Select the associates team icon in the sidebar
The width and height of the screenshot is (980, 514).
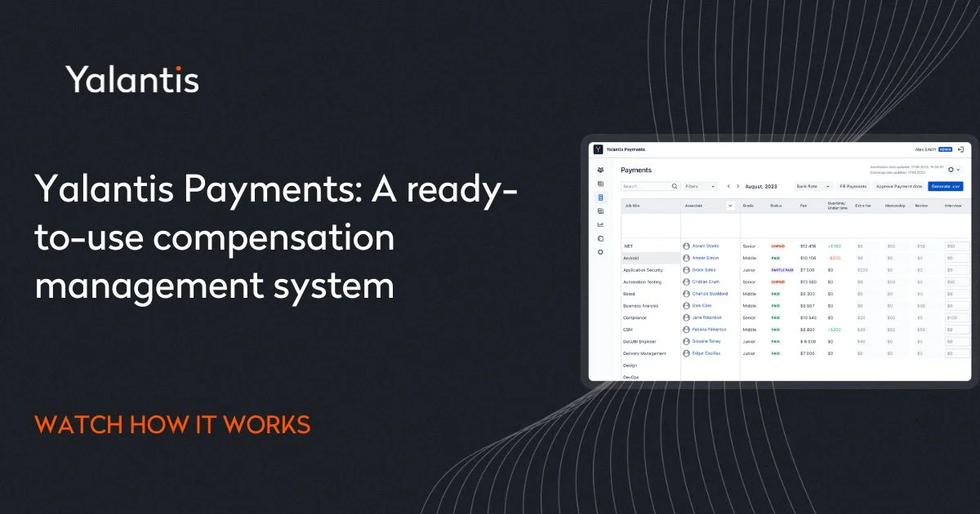point(599,170)
